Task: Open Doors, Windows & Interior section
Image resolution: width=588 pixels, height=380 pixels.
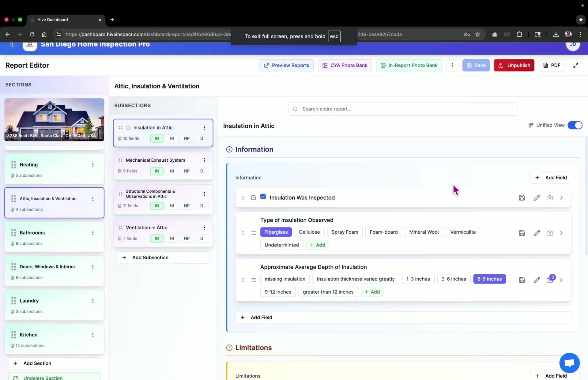Action: (54, 271)
